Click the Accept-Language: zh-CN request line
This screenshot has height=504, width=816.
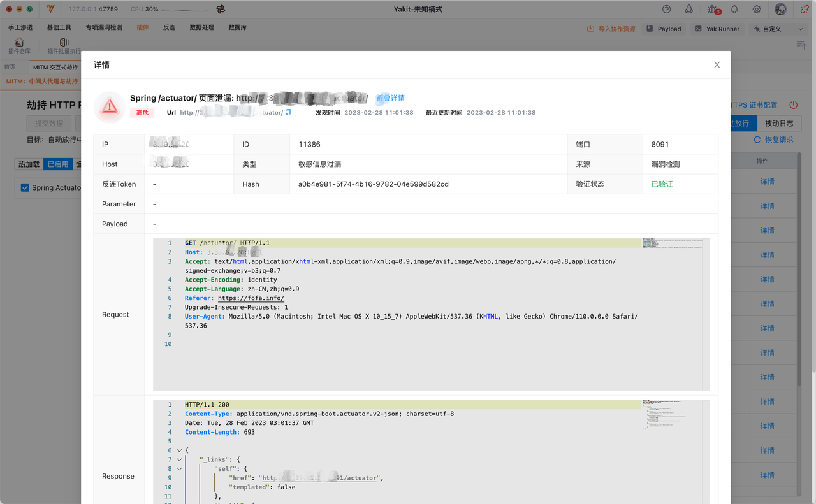[x=242, y=289]
